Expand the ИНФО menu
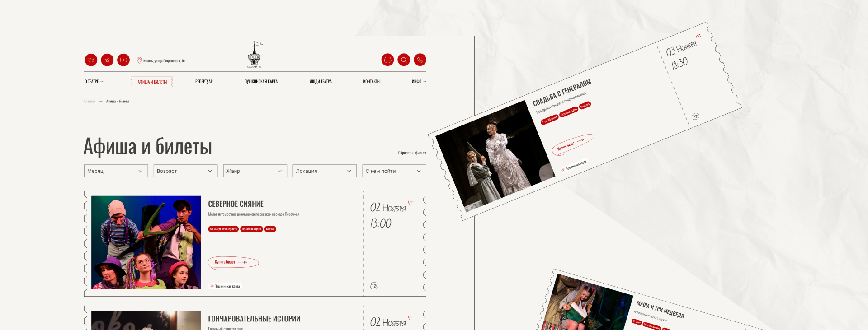The width and height of the screenshot is (868, 330). click(x=419, y=82)
